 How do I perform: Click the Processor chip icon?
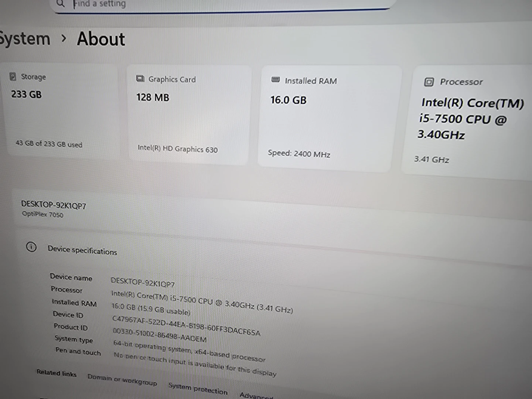point(429,82)
